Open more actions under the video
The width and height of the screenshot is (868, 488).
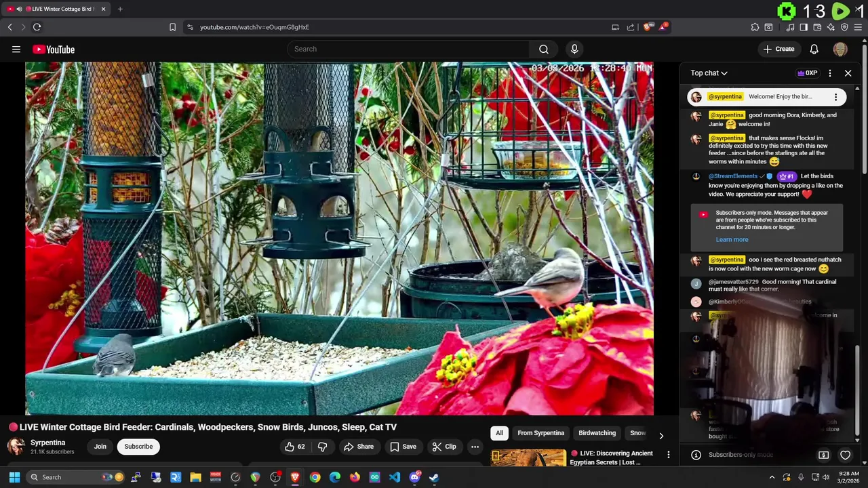[475, 447]
